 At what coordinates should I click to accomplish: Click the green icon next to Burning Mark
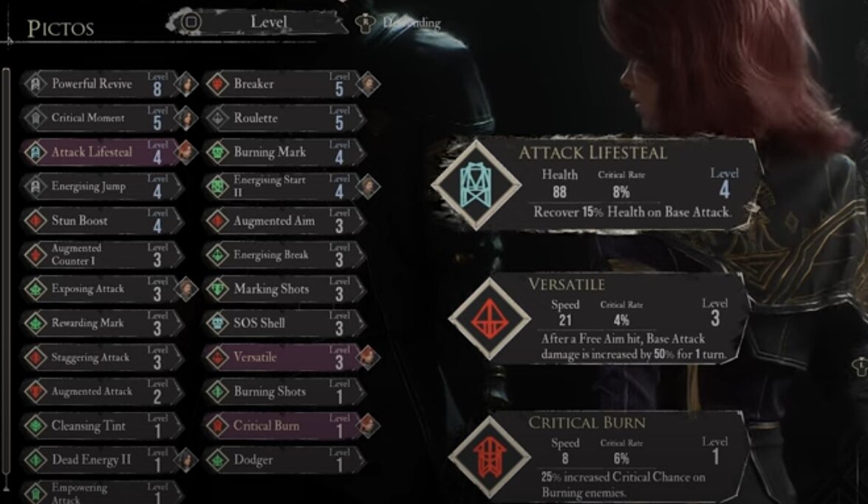217,151
